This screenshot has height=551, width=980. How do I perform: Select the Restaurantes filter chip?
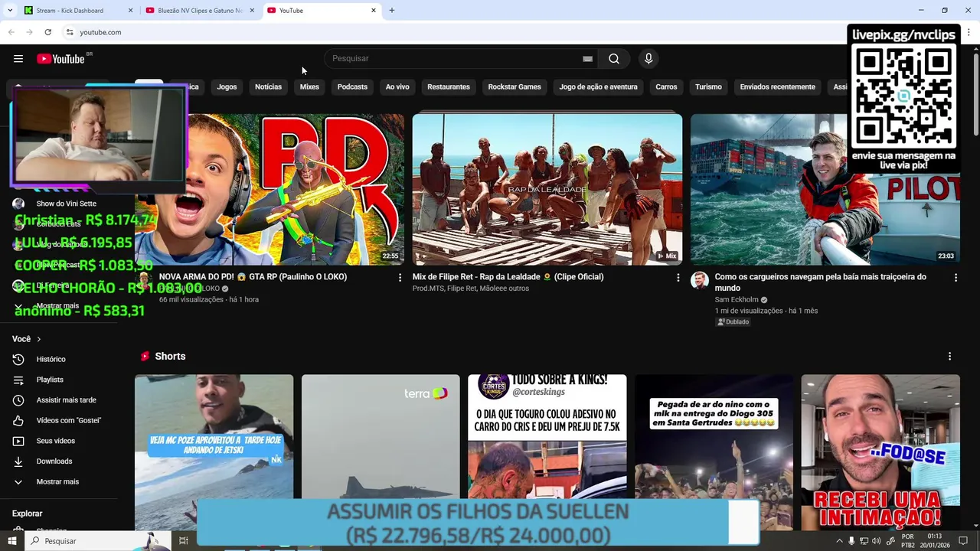tap(449, 87)
